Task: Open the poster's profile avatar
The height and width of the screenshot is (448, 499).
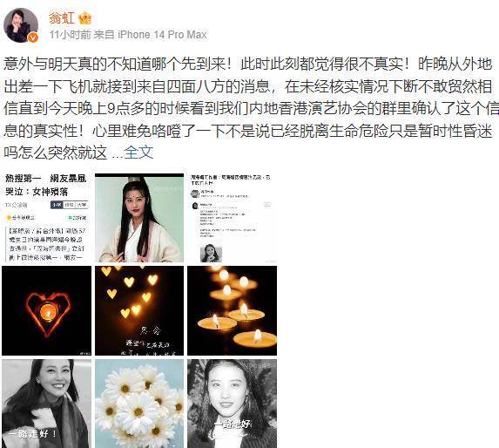Action: [21, 25]
